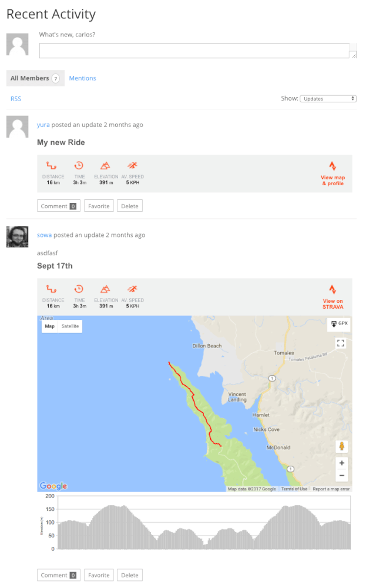Image resolution: width=366 pixels, height=588 pixels.
Task: Switch map to Satellite view
Action: pyautogui.click(x=70, y=326)
